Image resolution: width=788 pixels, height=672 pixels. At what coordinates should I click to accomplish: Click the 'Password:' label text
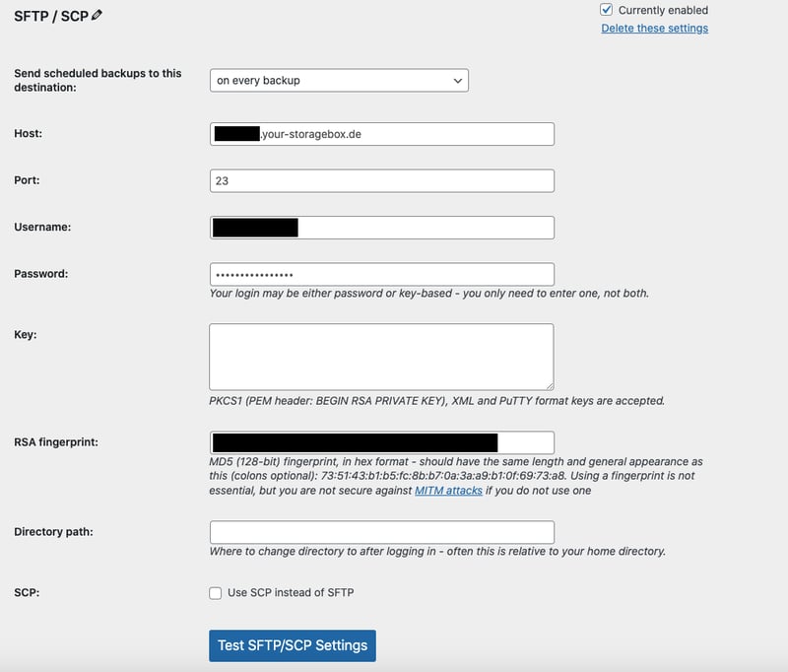click(x=40, y=274)
